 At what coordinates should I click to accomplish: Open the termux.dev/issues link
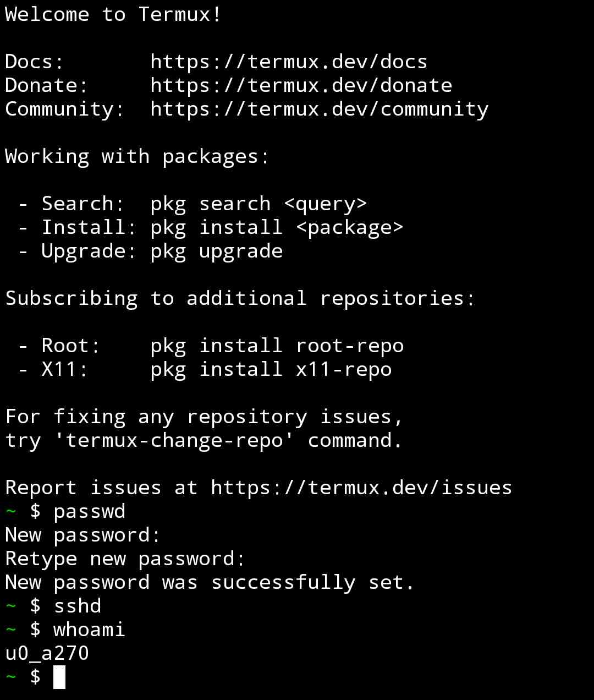[x=361, y=488]
